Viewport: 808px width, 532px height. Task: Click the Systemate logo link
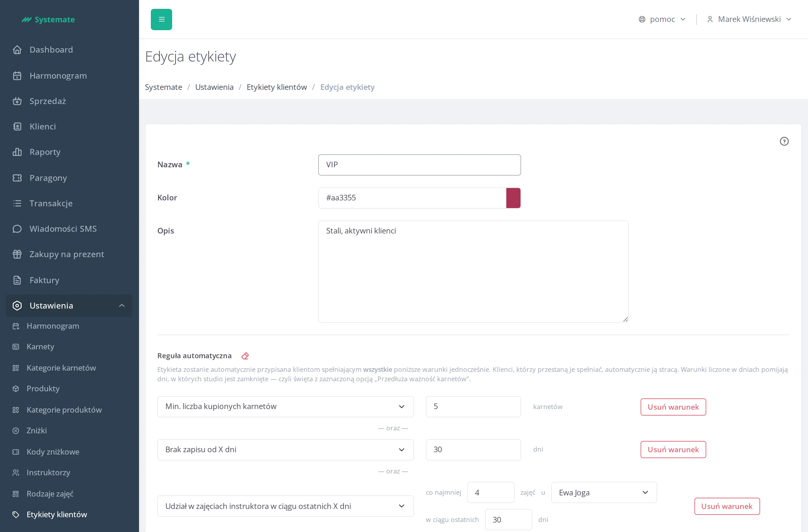click(x=48, y=19)
